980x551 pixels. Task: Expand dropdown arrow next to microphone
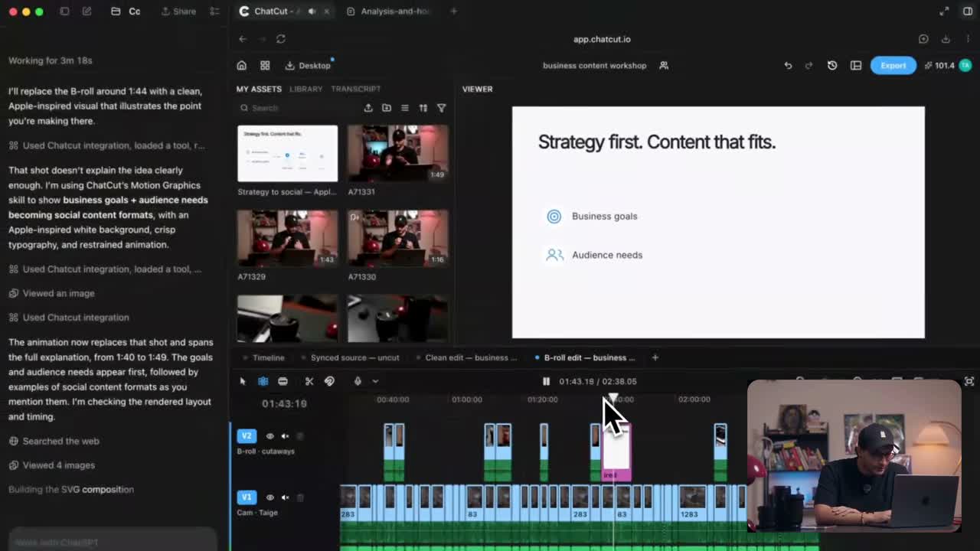pos(375,381)
